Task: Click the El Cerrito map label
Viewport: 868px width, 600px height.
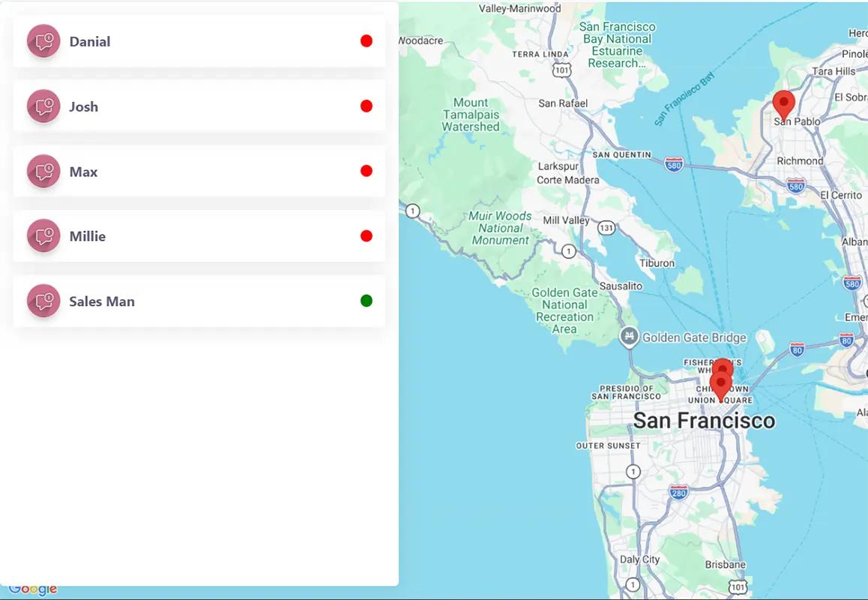Action: (x=841, y=195)
